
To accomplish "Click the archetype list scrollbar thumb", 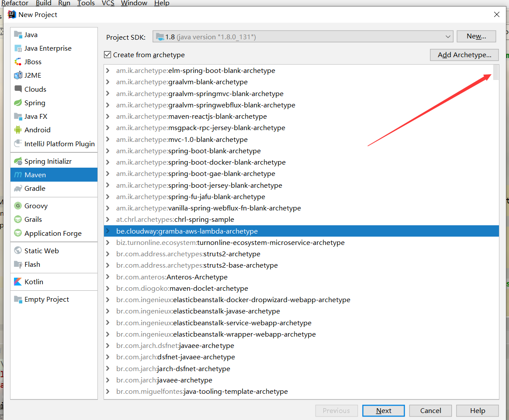I will pos(496,72).
